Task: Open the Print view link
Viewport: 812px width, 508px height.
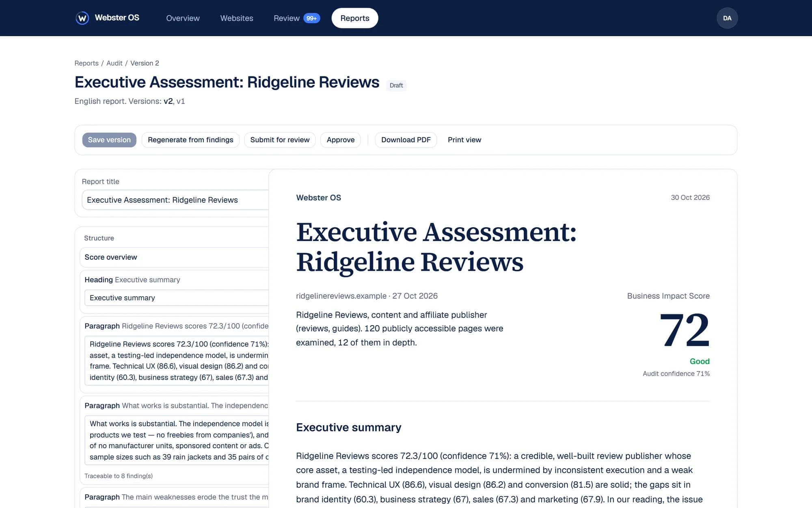Action: tap(464, 140)
